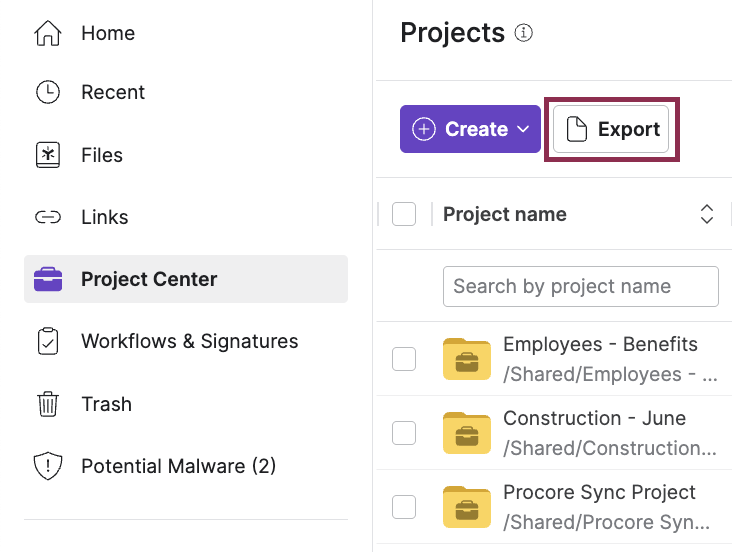The image size is (732, 552).
Task: Click the Procore Sync Project folder icon
Action: click(x=466, y=507)
